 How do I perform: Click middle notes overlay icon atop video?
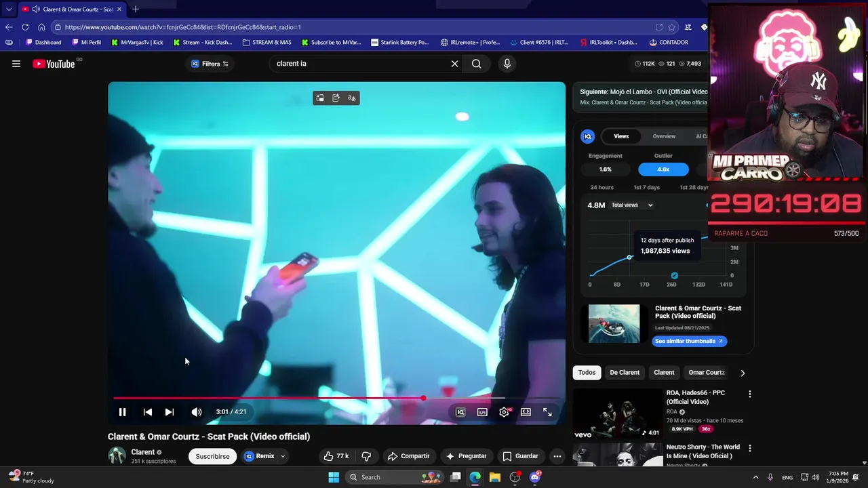(336, 98)
